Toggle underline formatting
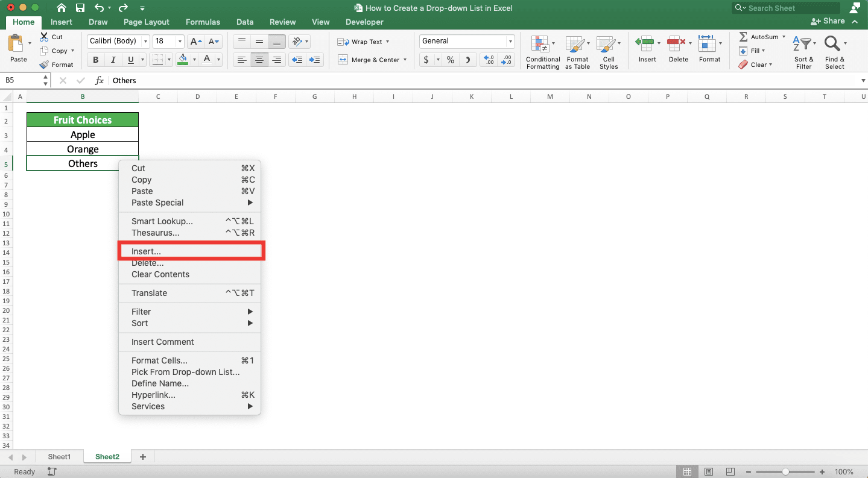 click(x=131, y=60)
